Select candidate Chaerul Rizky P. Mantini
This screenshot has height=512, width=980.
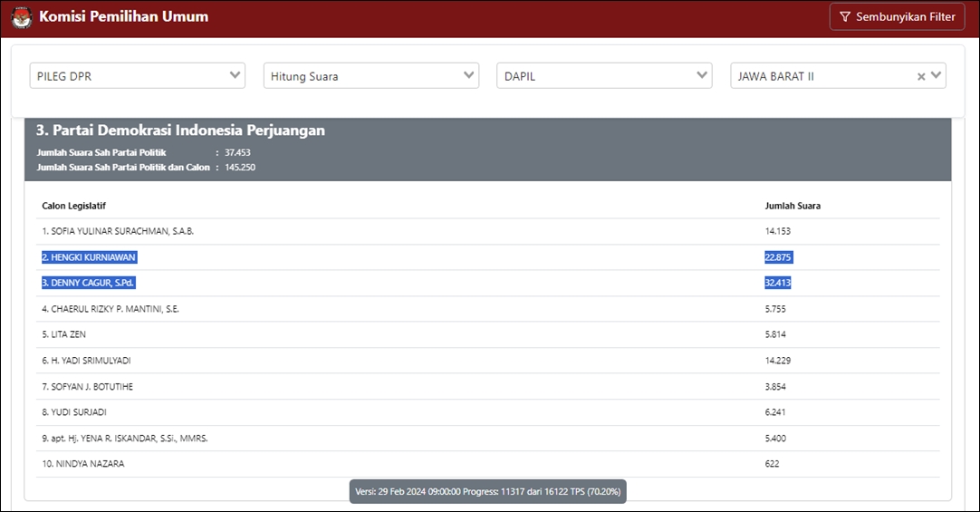[x=110, y=309]
